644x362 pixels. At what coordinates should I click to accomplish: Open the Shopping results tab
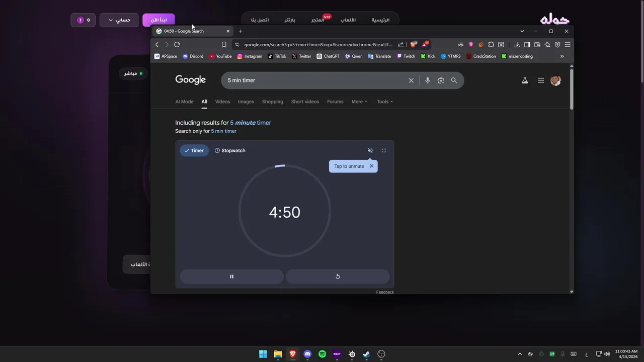pyautogui.click(x=273, y=102)
